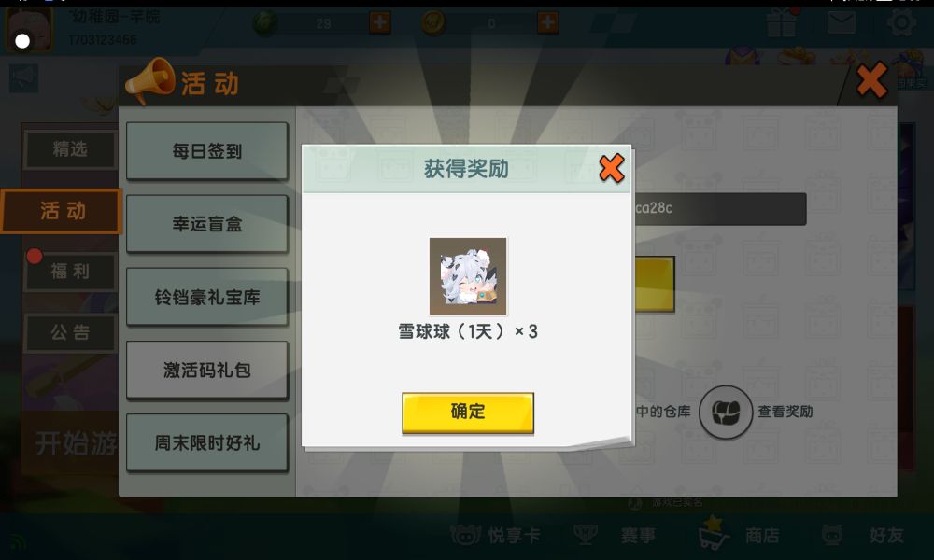Open the gift box icon

[782, 24]
